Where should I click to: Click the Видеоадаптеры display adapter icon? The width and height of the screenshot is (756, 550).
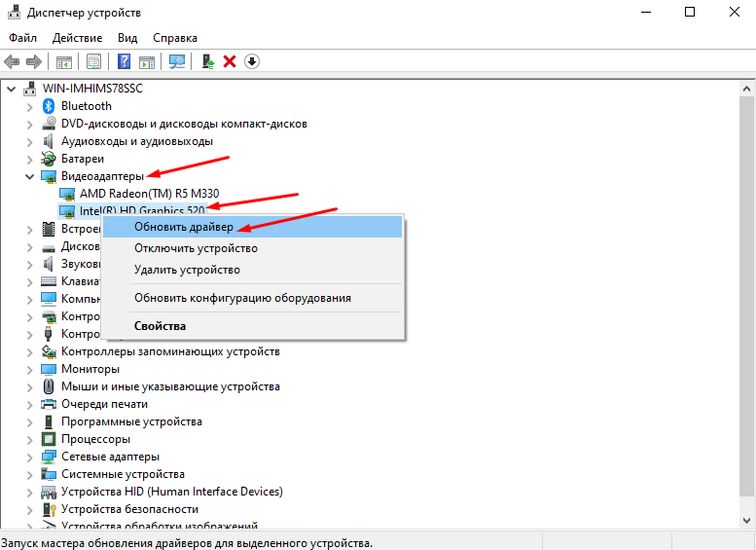49,176
